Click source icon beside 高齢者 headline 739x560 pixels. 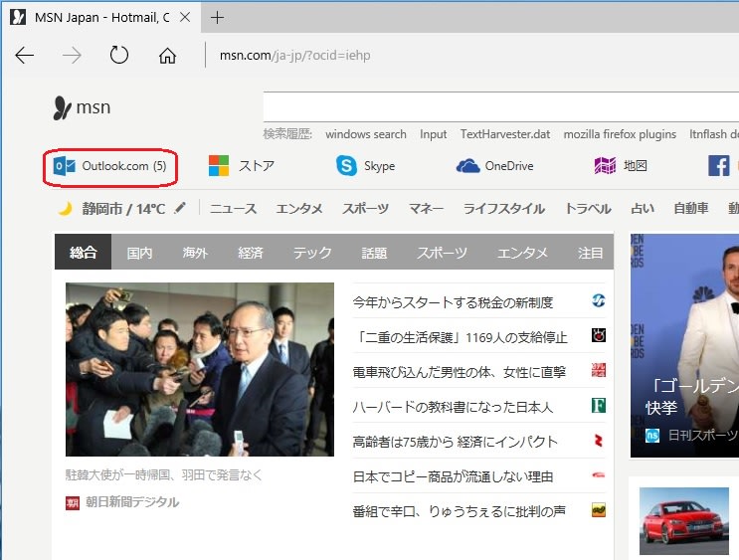click(599, 441)
